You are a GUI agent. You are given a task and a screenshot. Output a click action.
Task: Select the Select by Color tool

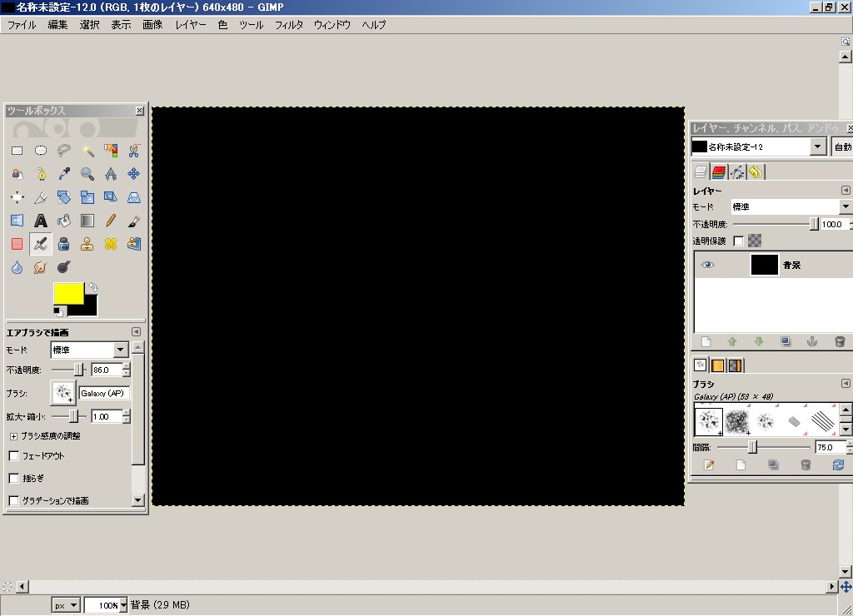click(111, 151)
